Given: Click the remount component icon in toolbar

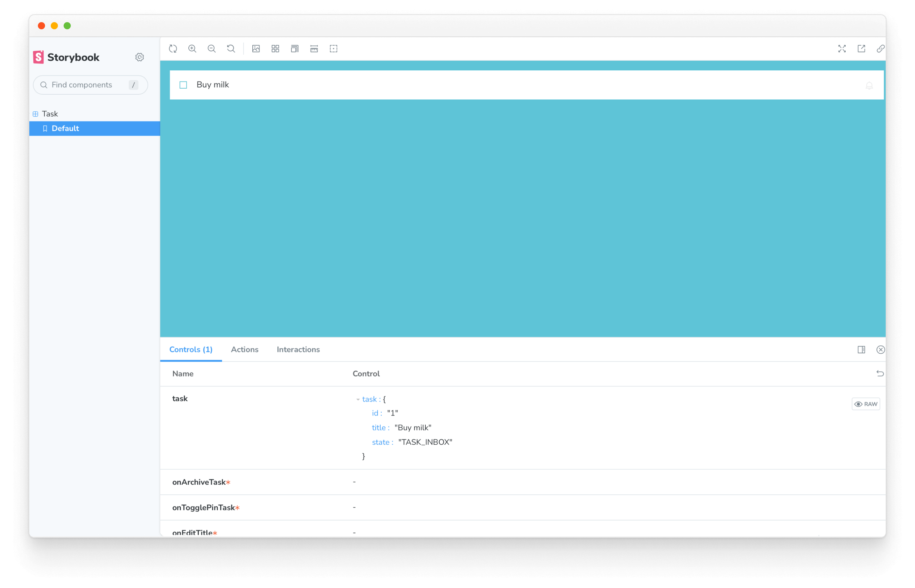Looking at the screenshot, I should [173, 49].
